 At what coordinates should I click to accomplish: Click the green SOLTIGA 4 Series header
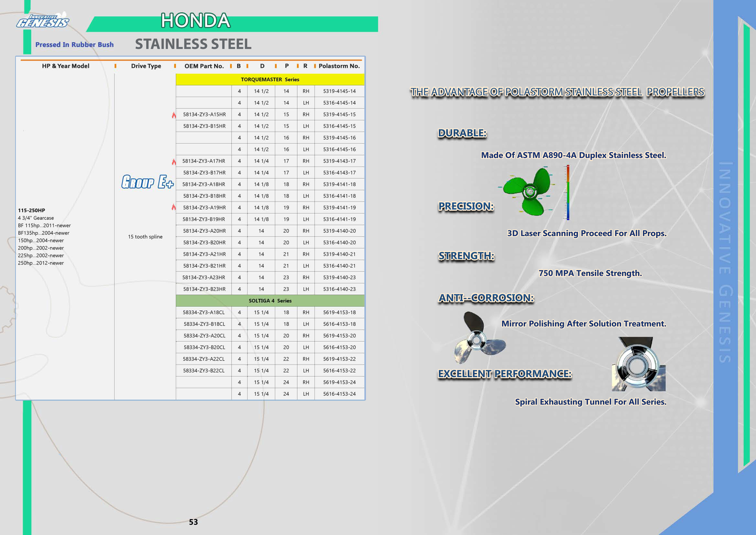270,301
